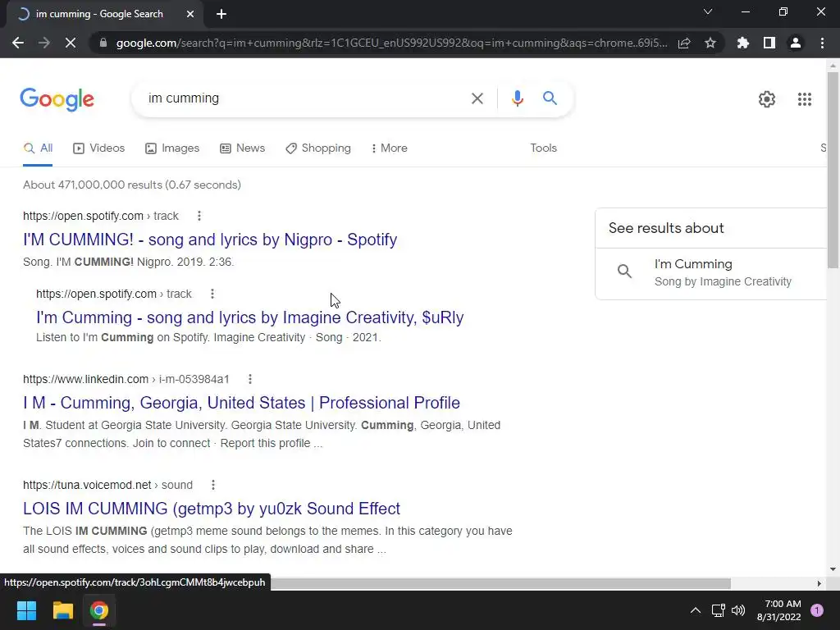Open new tab with plus button

coord(221,14)
